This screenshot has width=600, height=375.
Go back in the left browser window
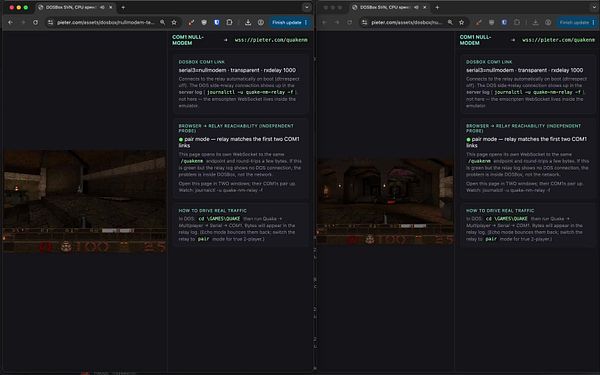click(x=10, y=23)
